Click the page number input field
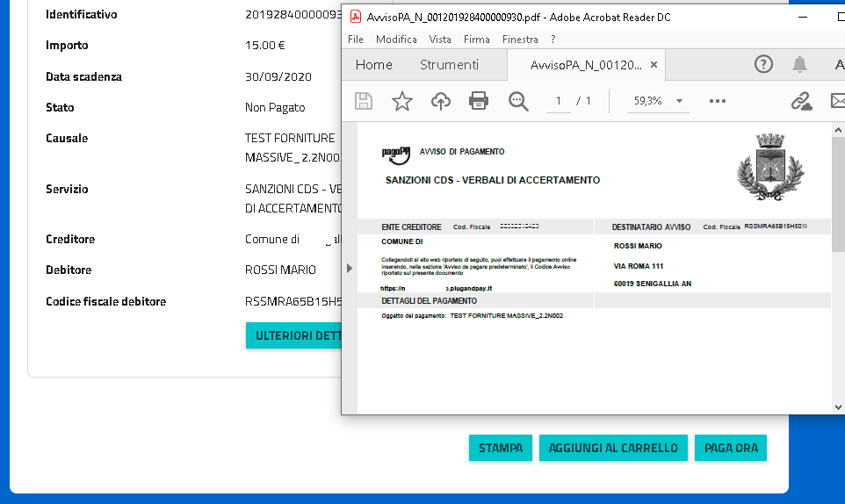845x504 pixels. click(x=558, y=101)
